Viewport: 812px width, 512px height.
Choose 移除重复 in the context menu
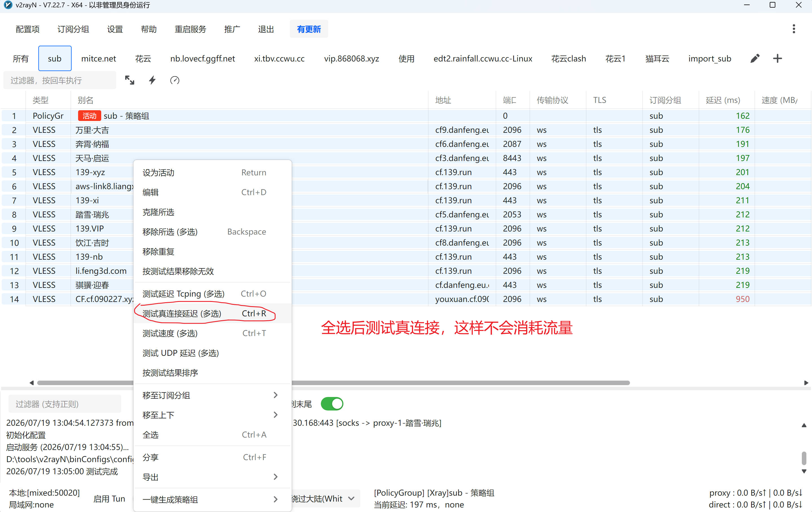[x=212, y=251]
